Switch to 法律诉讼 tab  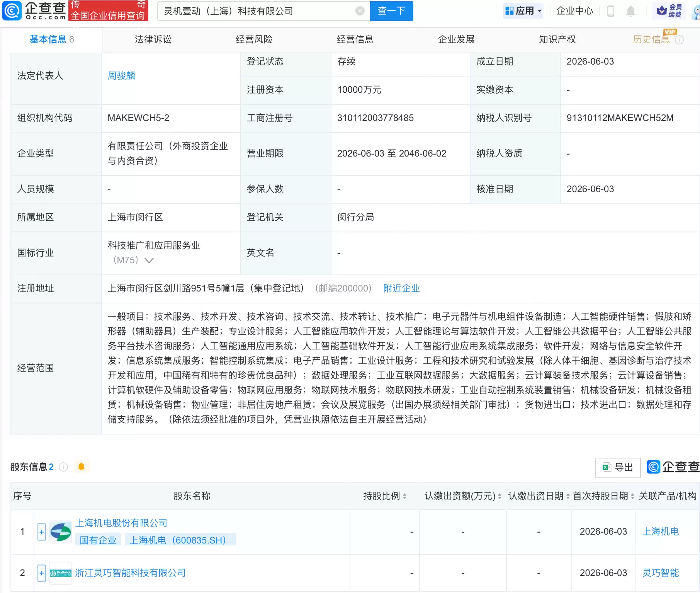(153, 39)
